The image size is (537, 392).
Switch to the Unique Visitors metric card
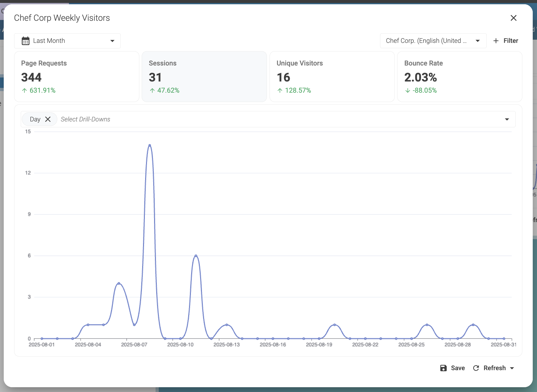tap(332, 76)
